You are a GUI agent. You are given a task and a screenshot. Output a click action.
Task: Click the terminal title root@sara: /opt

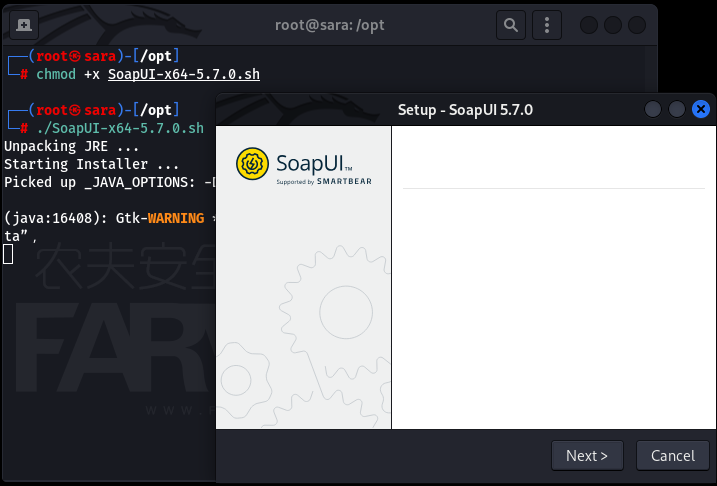pos(329,25)
